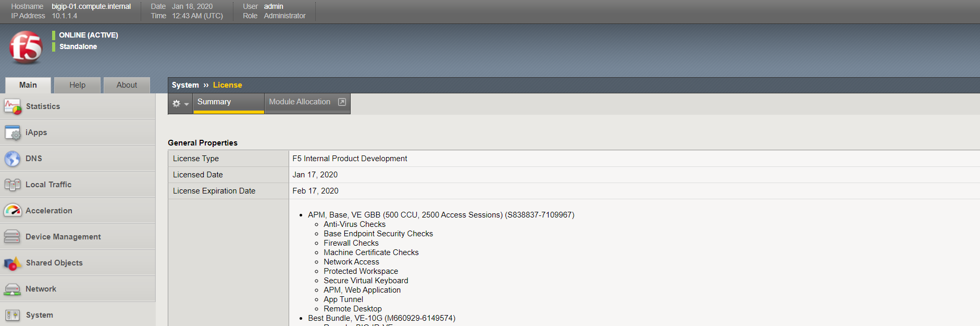Open the System sidebar icon
980x326 pixels.
pyautogui.click(x=13, y=315)
